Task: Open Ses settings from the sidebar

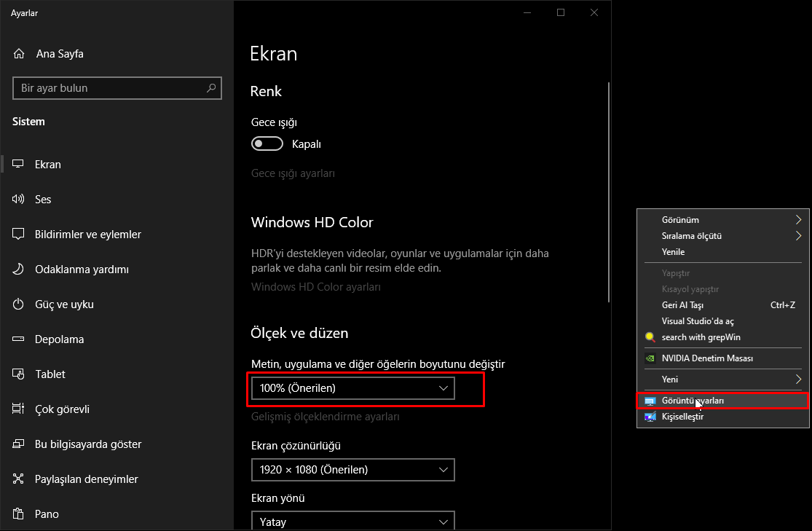Action: [44, 199]
